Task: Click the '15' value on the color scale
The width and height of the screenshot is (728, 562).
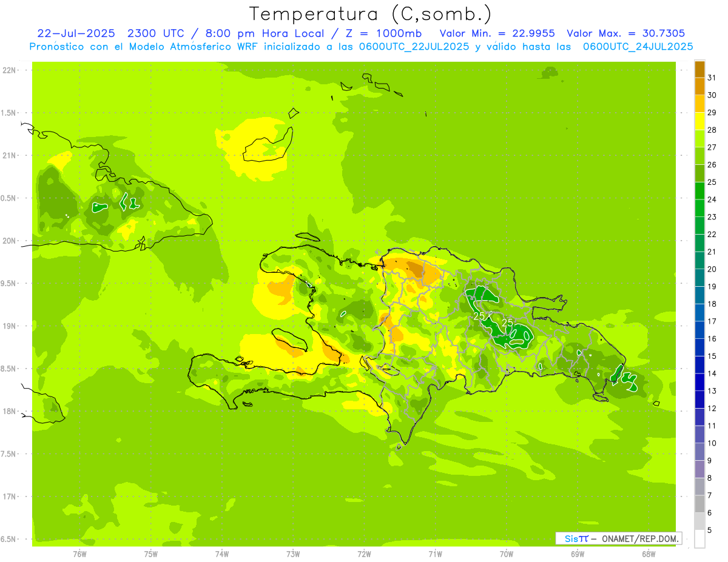Action: (x=712, y=356)
